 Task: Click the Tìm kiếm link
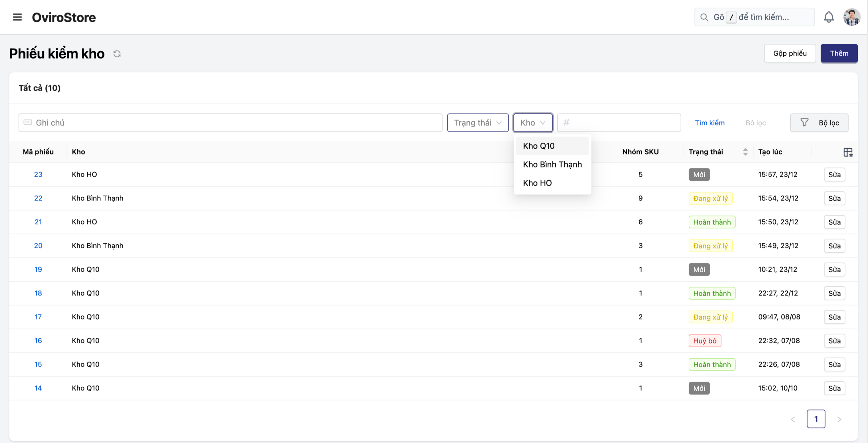pyautogui.click(x=710, y=123)
